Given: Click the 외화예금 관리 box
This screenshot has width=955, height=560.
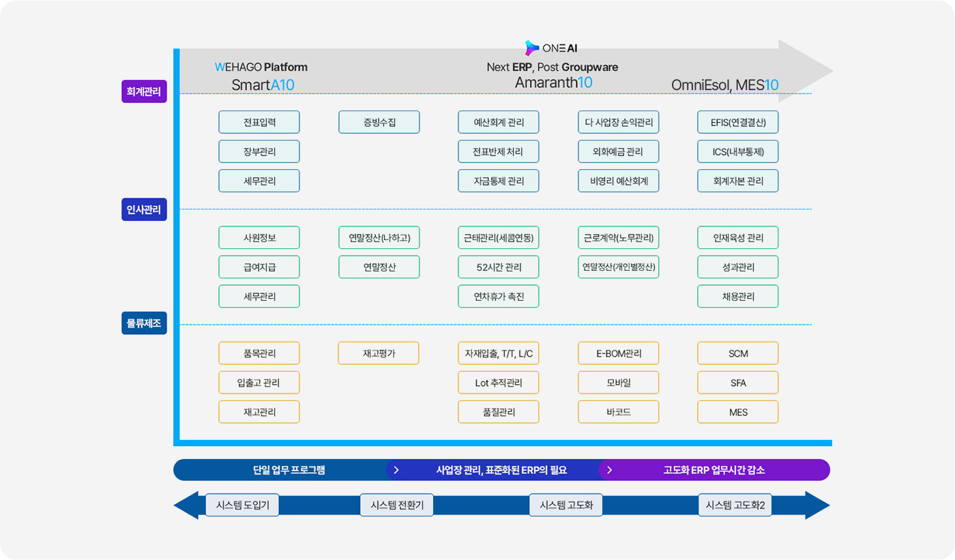Looking at the screenshot, I should point(619,151).
